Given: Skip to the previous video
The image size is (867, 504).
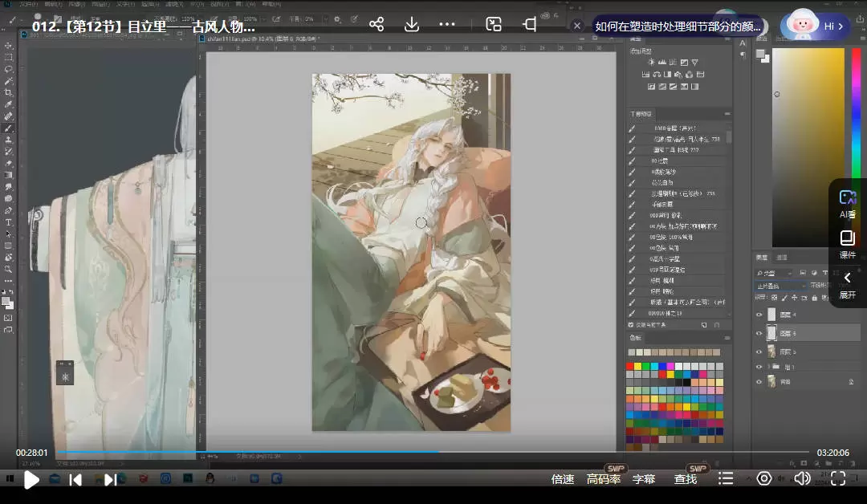Looking at the screenshot, I should [x=75, y=480].
